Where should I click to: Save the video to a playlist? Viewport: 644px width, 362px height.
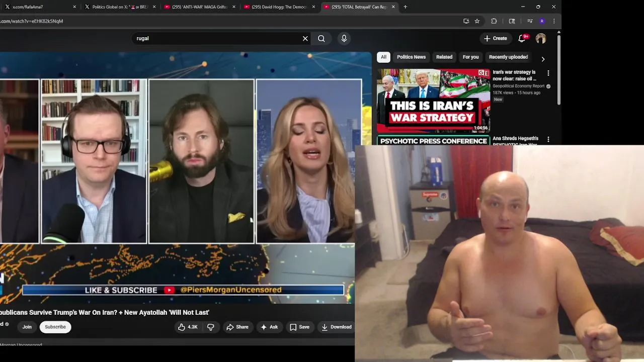pyautogui.click(x=300, y=327)
